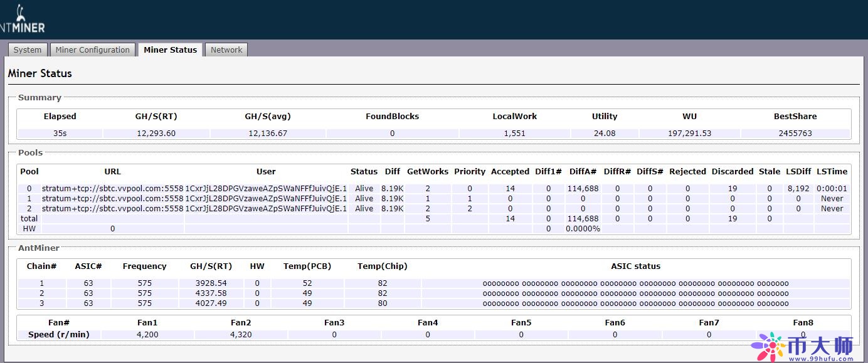Click pool 0 Discarded value 19
868x363 pixels.
coord(733,188)
